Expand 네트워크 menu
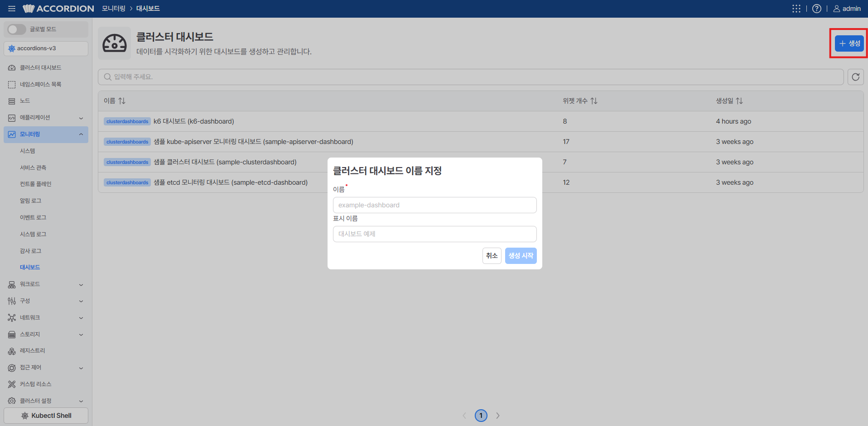Screen dimensions: 868x426 pyautogui.click(x=46, y=318)
